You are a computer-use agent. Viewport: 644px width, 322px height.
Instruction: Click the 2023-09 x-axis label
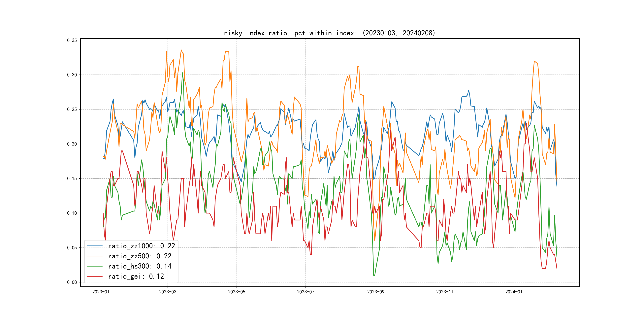tap(375, 292)
